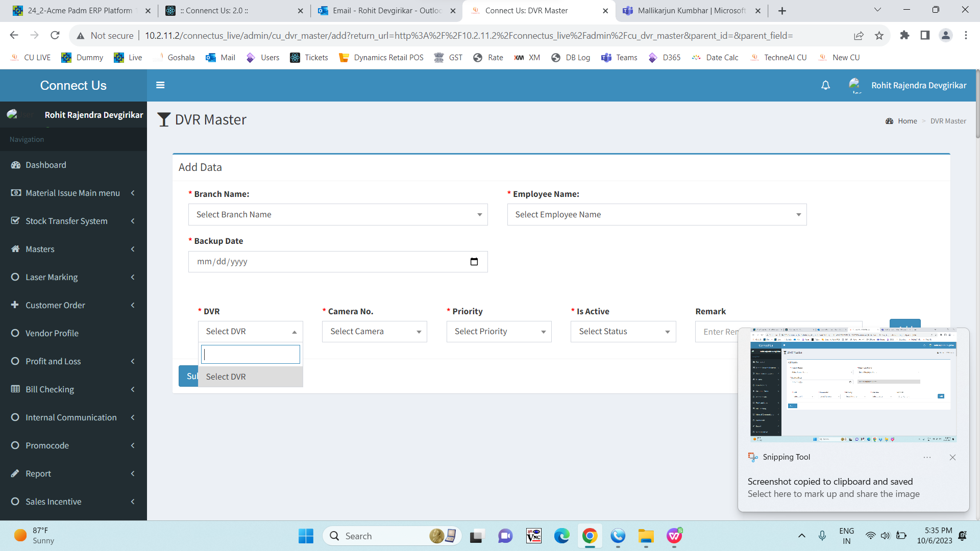Open Chrome three-dot menu
Viewport: 980px width, 551px height.
(966, 35)
